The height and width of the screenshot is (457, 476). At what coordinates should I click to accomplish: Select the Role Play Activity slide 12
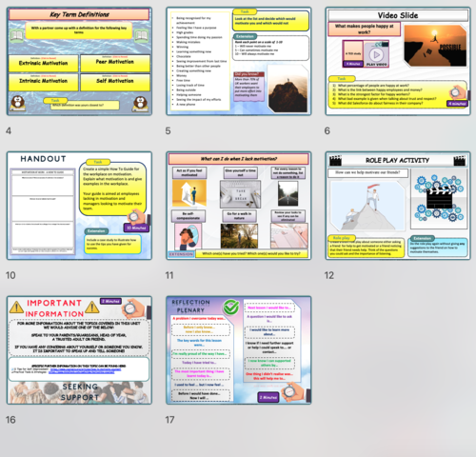pos(398,206)
